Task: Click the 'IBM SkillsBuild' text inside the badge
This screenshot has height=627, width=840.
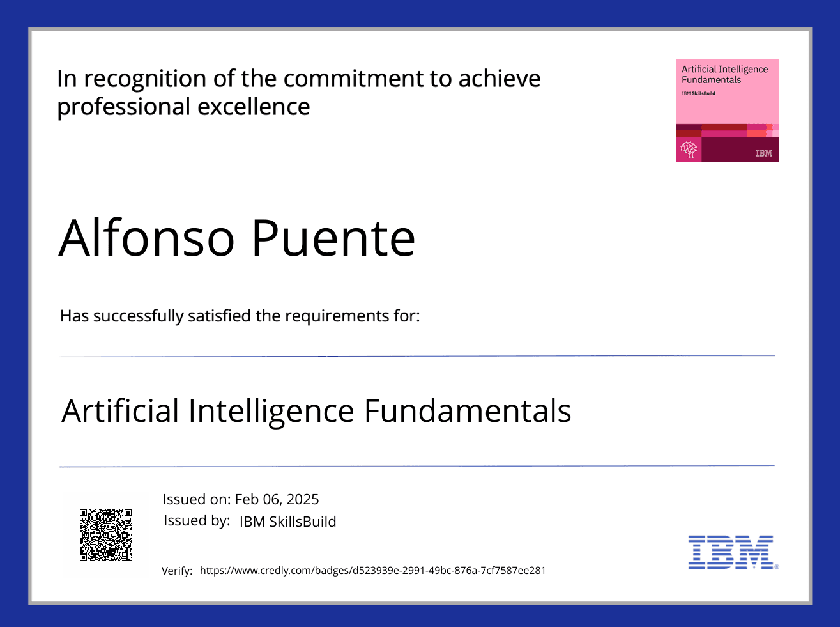Action: tap(698, 93)
